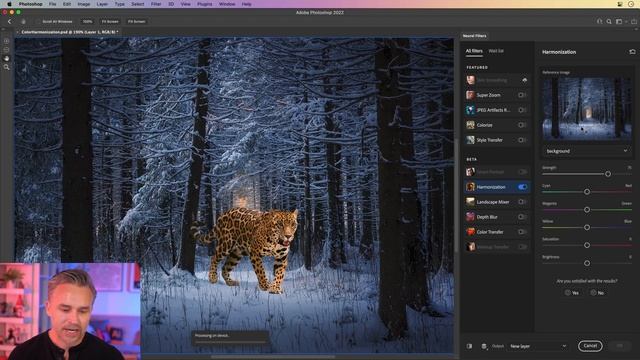Click the learn icon left of search
The width and height of the screenshot is (640, 360).
pyautogui.click(x=599, y=21)
